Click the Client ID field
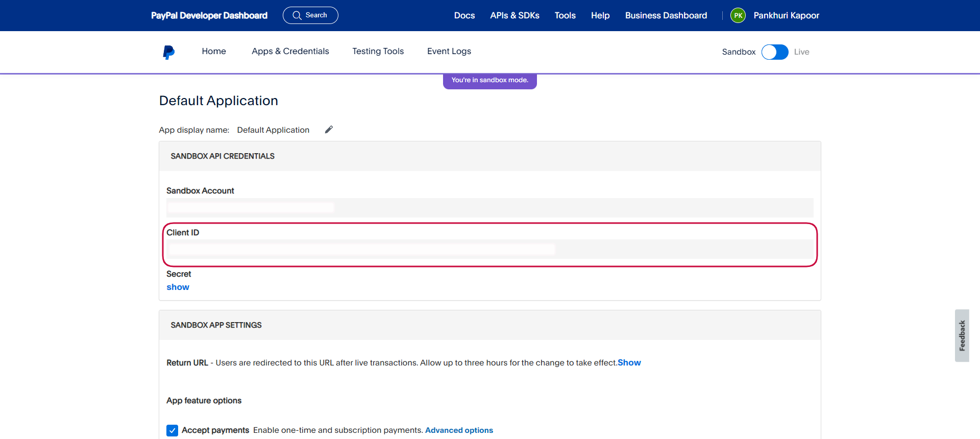 [490, 249]
